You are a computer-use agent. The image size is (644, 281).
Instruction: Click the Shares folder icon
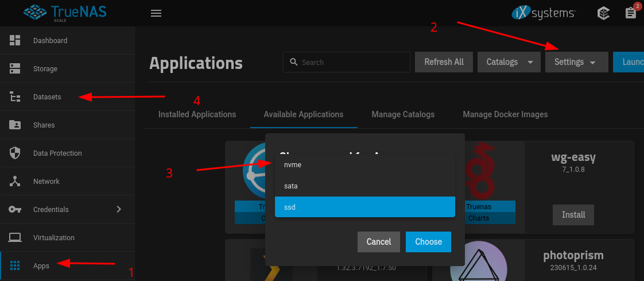point(15,125)
